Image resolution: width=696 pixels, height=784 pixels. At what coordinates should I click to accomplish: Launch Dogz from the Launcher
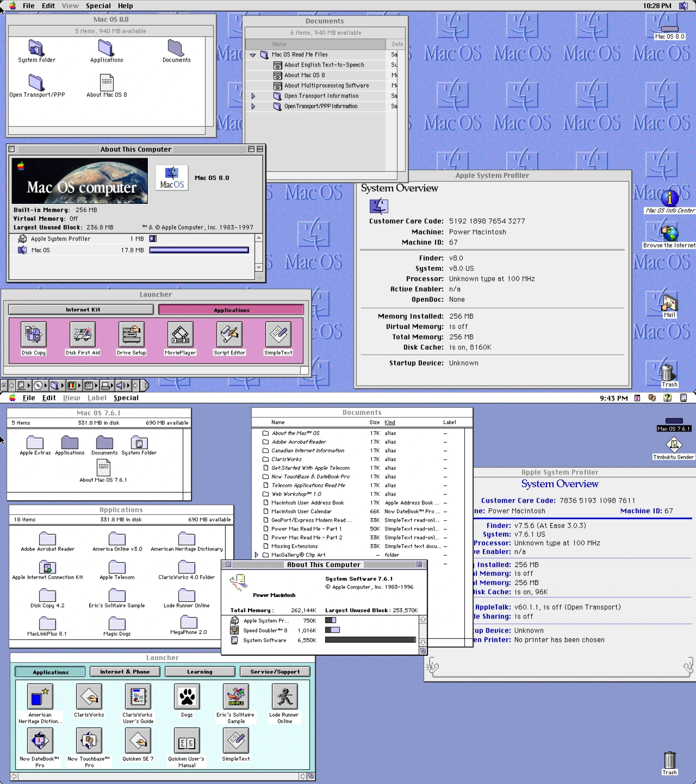click(187, 696)
